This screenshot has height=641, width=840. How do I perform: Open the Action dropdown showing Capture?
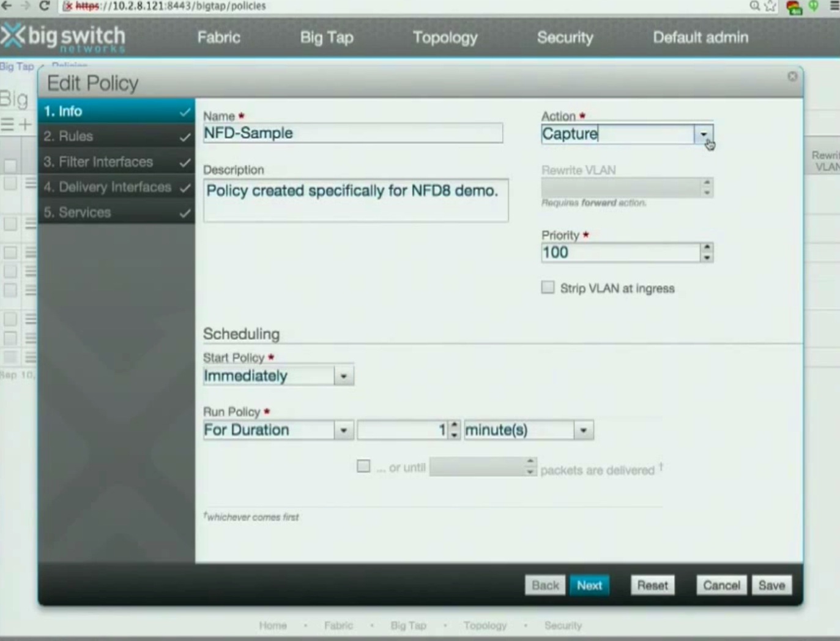(x=704, y=134)
